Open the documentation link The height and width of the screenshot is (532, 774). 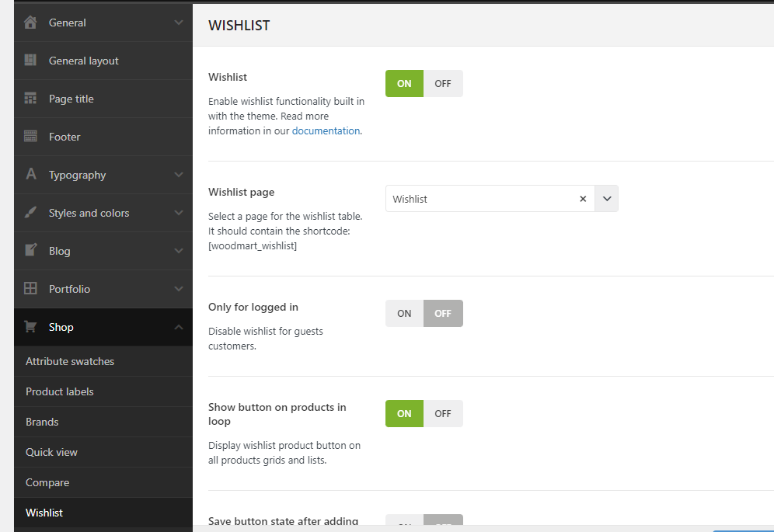pyautogui.click(x=326, y=131)
